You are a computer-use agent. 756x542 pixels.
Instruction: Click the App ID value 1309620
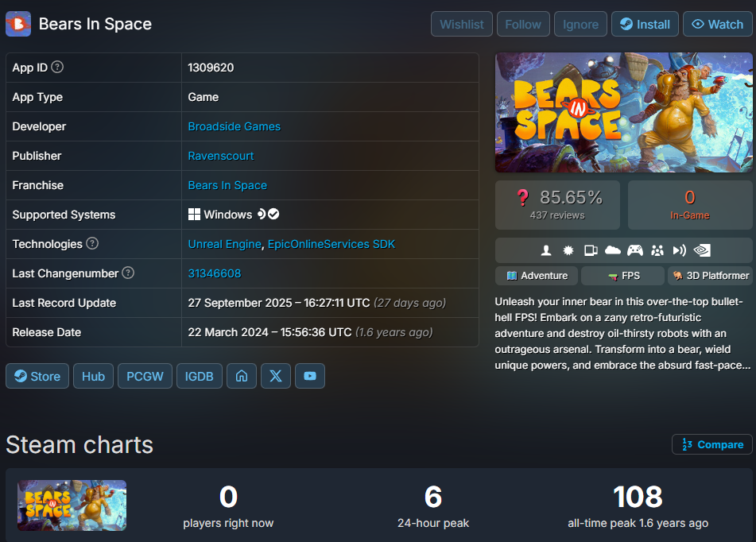pyautogui.click(x=211, y=68)
